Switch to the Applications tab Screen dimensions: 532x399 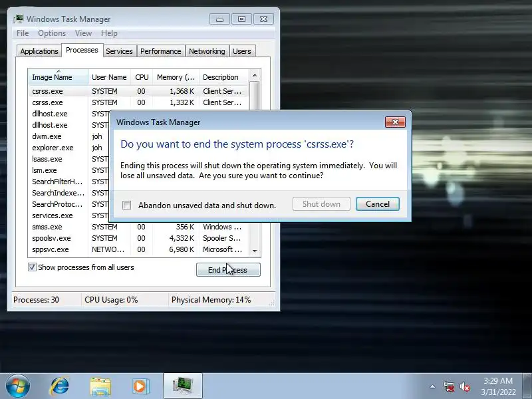tap(39, 51)
